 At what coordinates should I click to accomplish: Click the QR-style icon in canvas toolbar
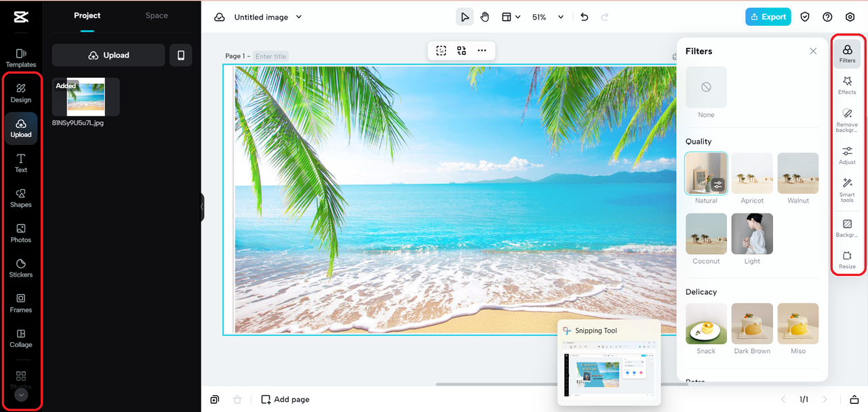coord(462,50)
